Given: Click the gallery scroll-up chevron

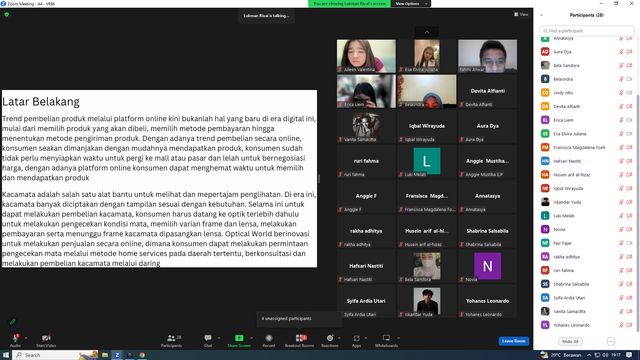Looking at the screenshot, I should coord(427,32).
